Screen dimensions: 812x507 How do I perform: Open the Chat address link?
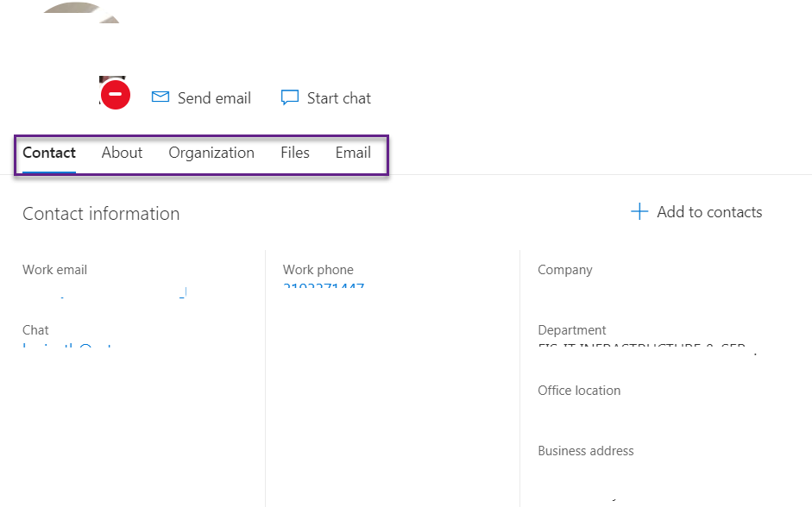(67, 347)
